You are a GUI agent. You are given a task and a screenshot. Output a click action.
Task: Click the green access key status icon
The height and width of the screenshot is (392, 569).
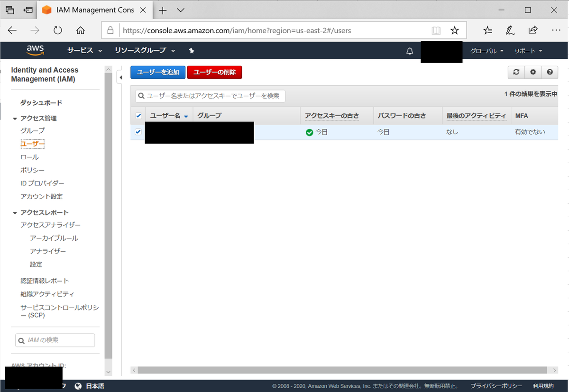(309, 132)
